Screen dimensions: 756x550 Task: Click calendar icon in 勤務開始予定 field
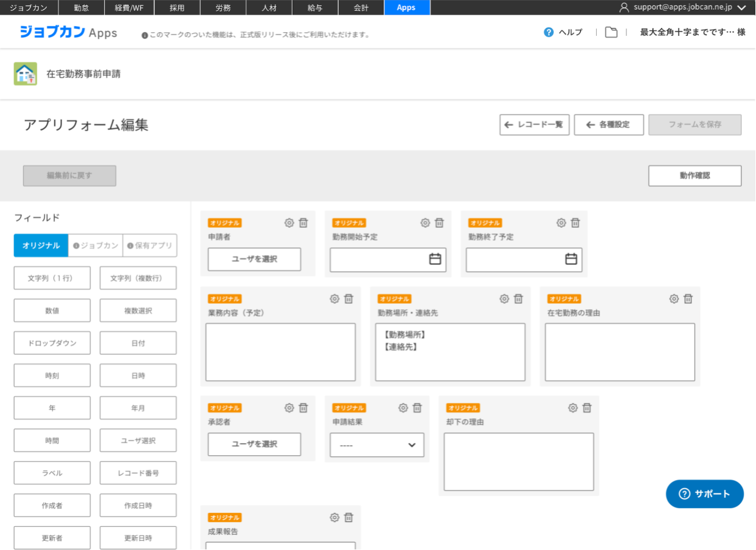(x=435, y=260)
